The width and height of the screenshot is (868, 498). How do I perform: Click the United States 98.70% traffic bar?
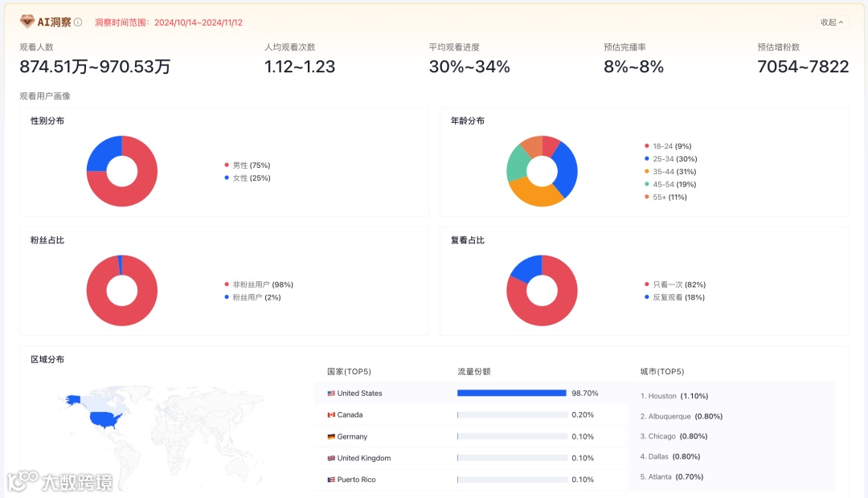point(511,394)
